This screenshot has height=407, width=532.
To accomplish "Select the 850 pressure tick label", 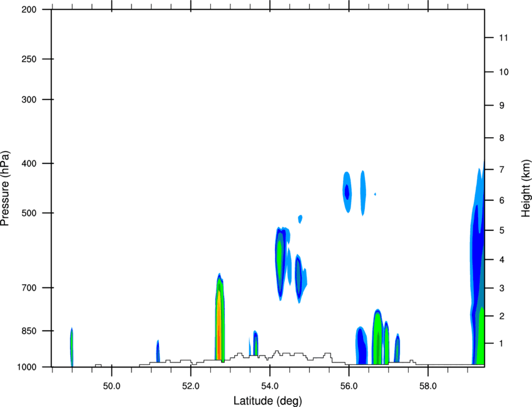I will [x=29, y=331].
